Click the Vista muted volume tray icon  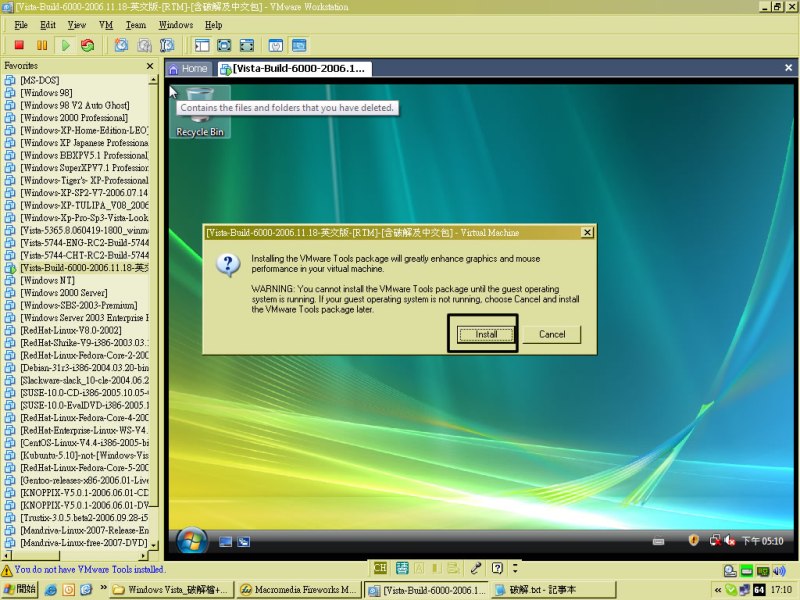(x=730, y=540)
